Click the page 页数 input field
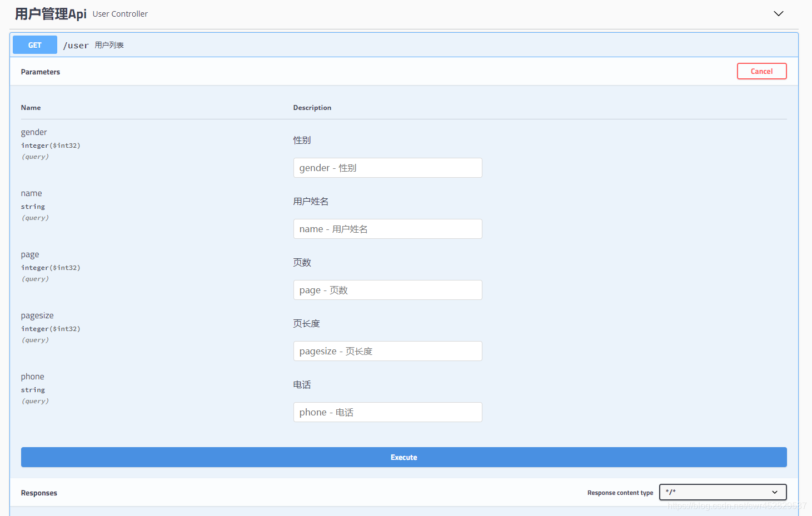Image resolution: width=812 pixels, height=516 pixels. (x=387, y=289)
